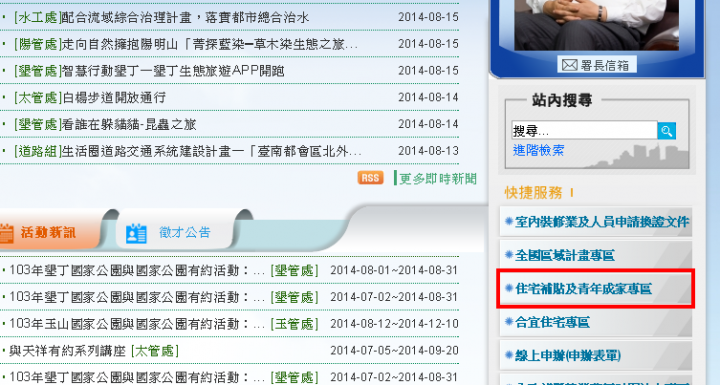This screenshot has width=720, height=385.
Task: Open the 進階檢索 advanced search link
Action: coord(538,151)
